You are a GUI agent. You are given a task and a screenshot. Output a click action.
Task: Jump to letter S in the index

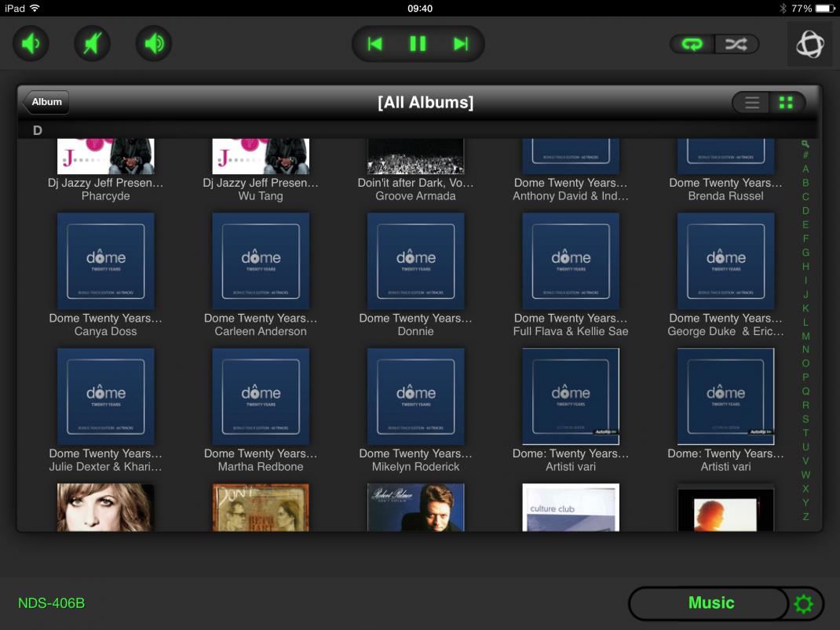click(x=805, y=419)
